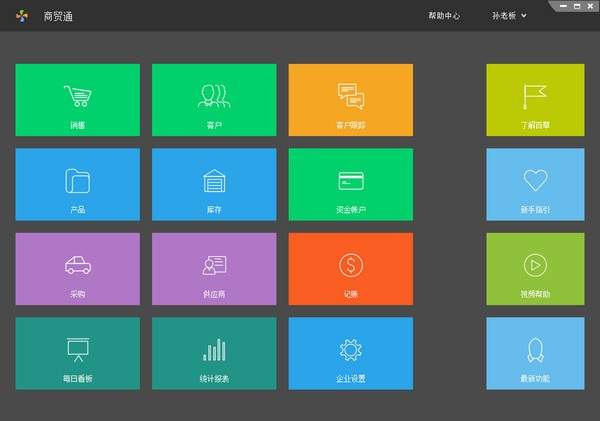The width and height of the screenshot is (600, 421).
Task: Open the 供应商 contact card tile
Action: tap(214, 269)
